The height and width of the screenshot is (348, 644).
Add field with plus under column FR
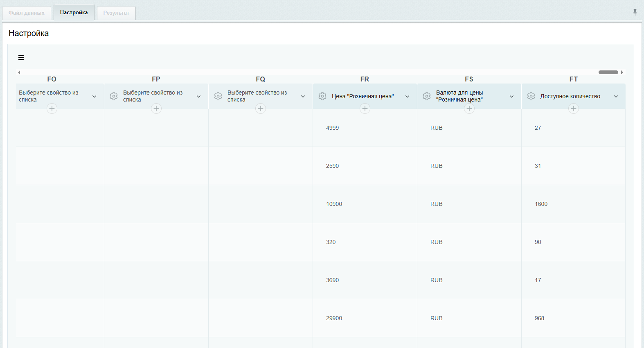(365, 108)
